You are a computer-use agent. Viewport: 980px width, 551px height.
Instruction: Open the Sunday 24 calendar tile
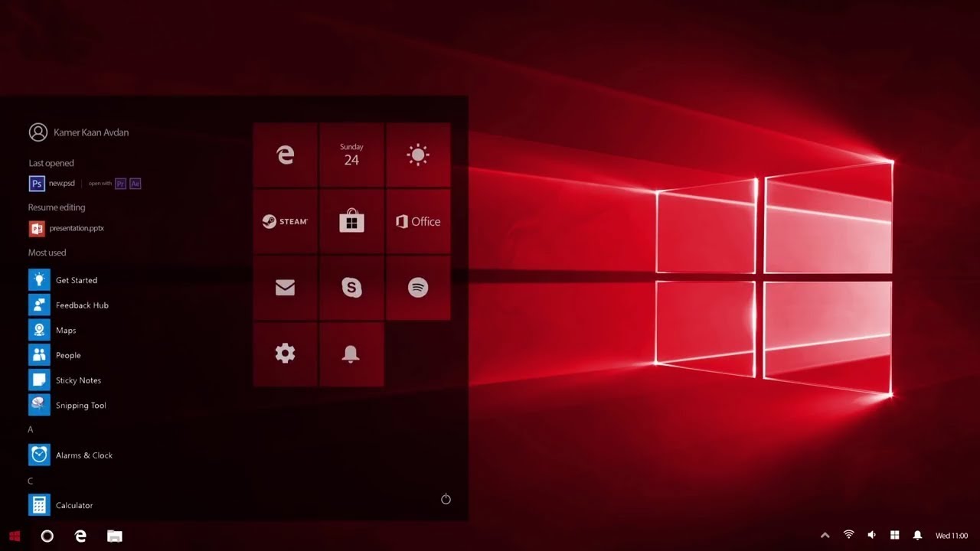[x=351, y=155]
